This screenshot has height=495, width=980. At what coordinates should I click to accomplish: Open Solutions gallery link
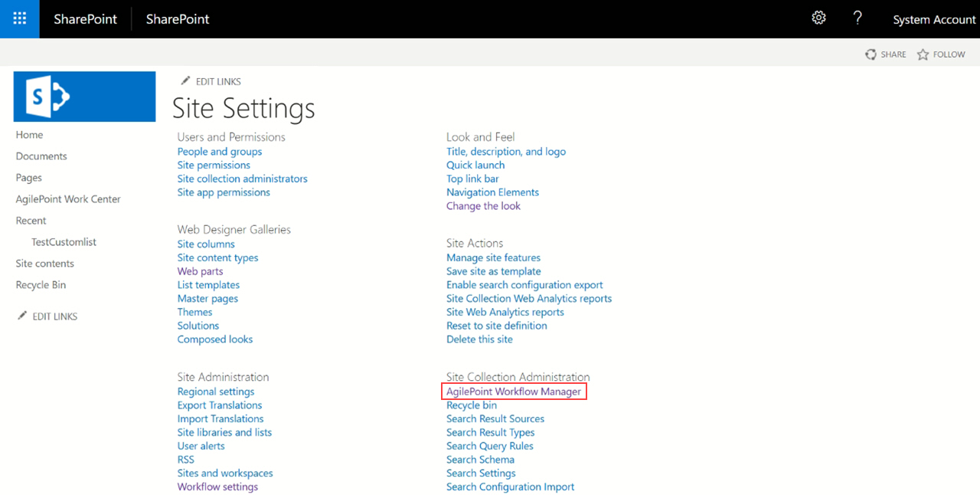(198, 326)
